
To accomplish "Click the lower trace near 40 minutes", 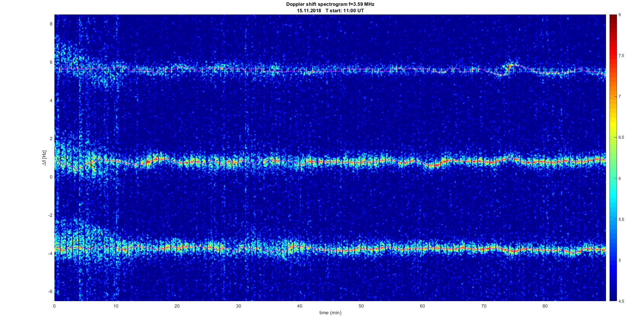I will (x=300, y=247).
